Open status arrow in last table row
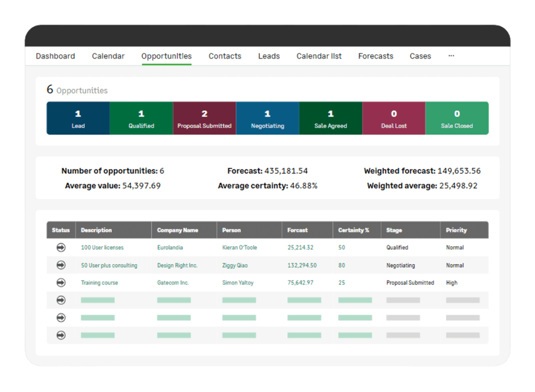This screenshot has height=392, width=535. pyautogui.click(x=61, y=335)
